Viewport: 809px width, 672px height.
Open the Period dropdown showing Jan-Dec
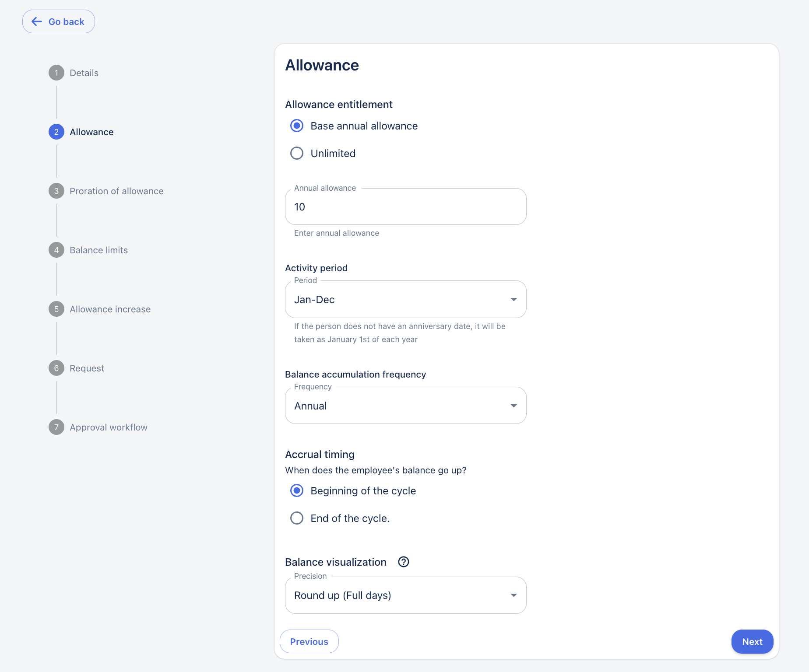pyautogui.click(x=405, y=300)
